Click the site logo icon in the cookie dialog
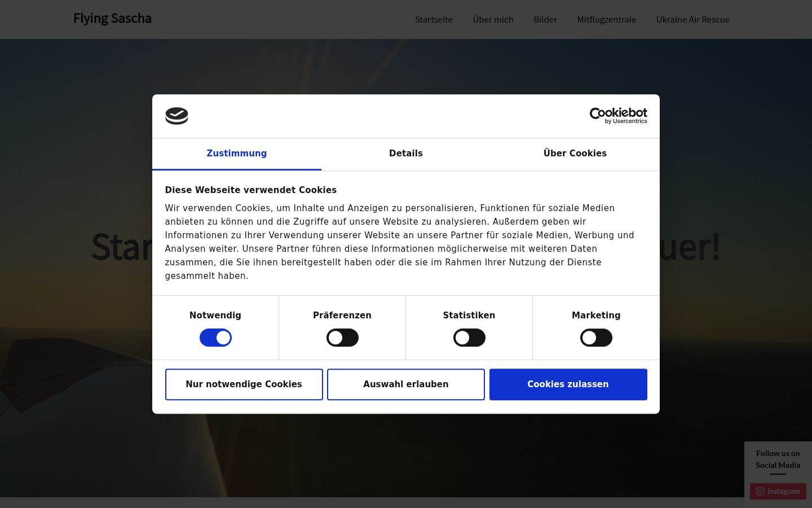Viewport: 812px width, 508px height. coord(176,116)
